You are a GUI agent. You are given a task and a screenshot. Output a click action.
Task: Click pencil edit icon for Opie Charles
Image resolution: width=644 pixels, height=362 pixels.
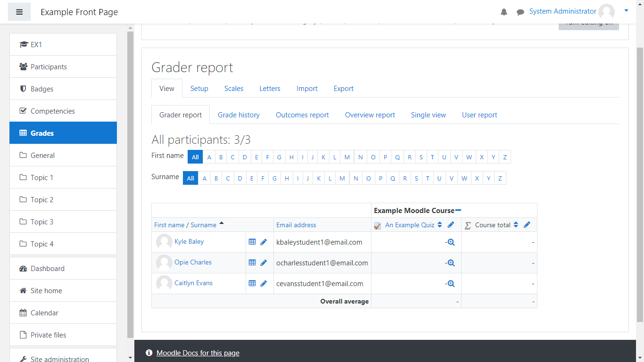click(264, 263)
